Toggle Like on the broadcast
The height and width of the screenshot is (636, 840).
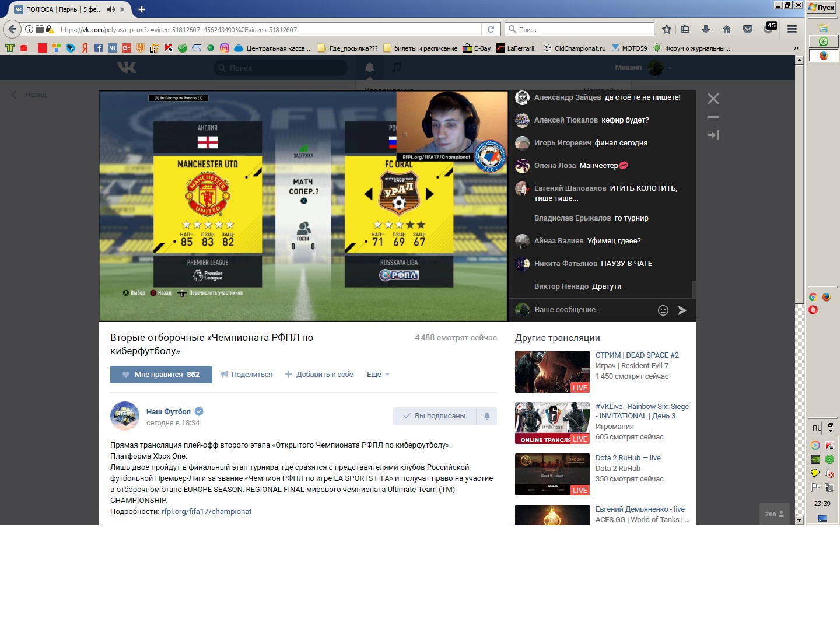coord(161,375)
